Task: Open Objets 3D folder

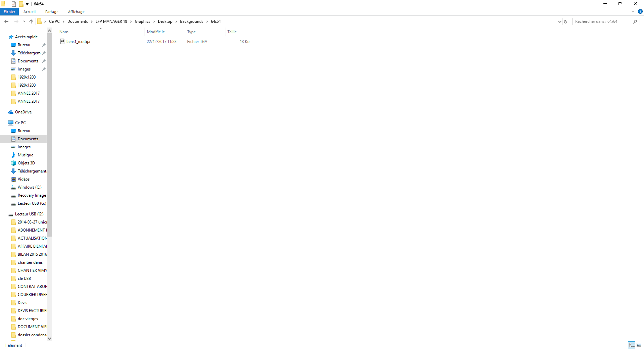Action: (26, 163)
